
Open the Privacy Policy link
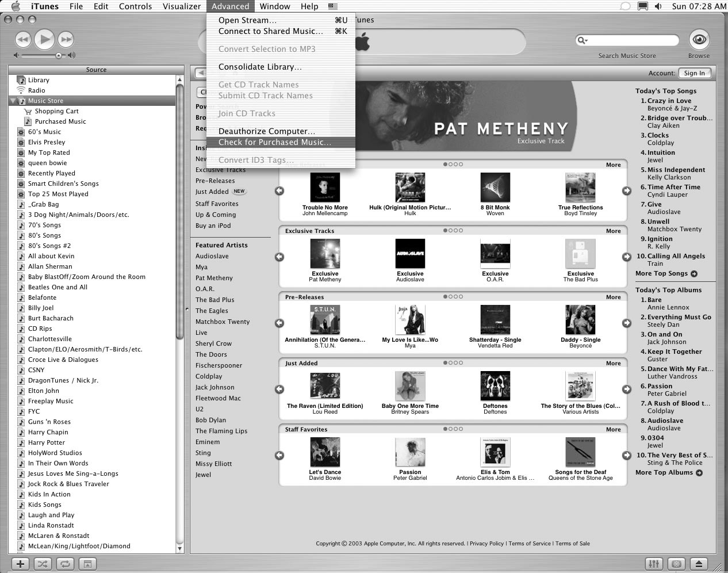point(486,543)
